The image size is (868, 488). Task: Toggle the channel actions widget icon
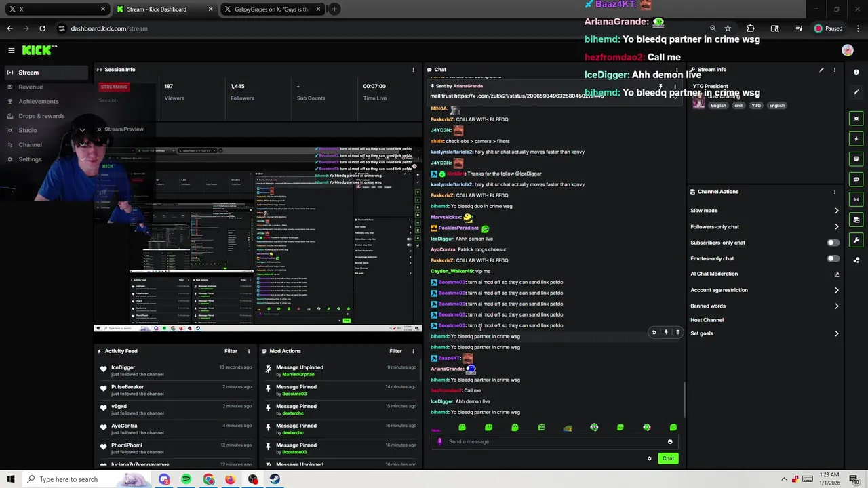[x=856, y=220]
